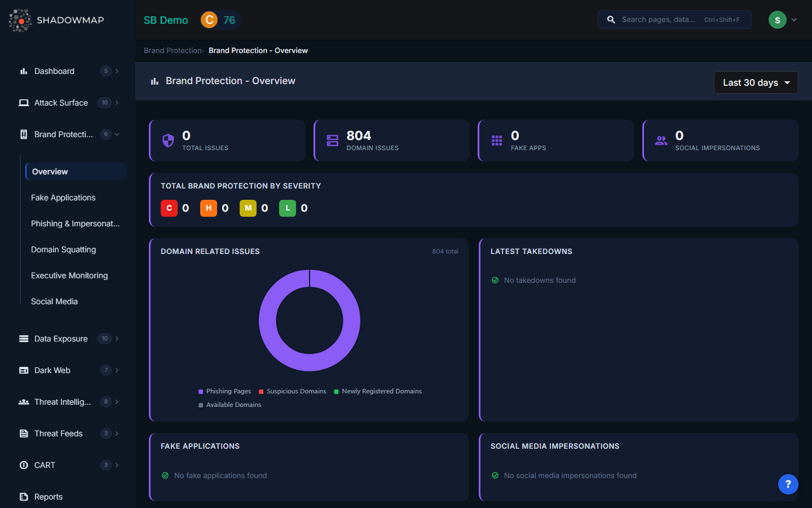812x508 pixels.
Task: Select the Reports document icon
Action: (23, 497)
